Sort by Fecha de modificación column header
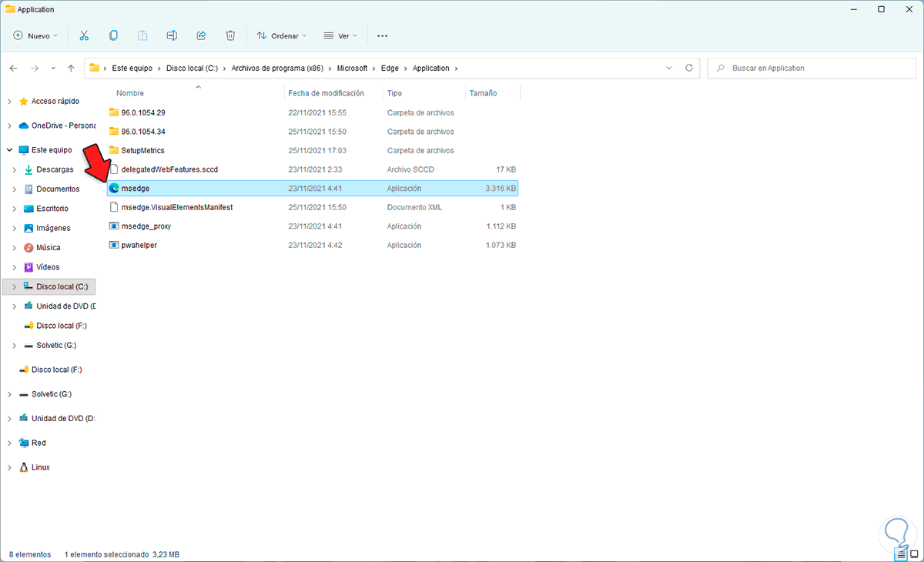Viewport: 924px width, 562px height. [326, 93]
